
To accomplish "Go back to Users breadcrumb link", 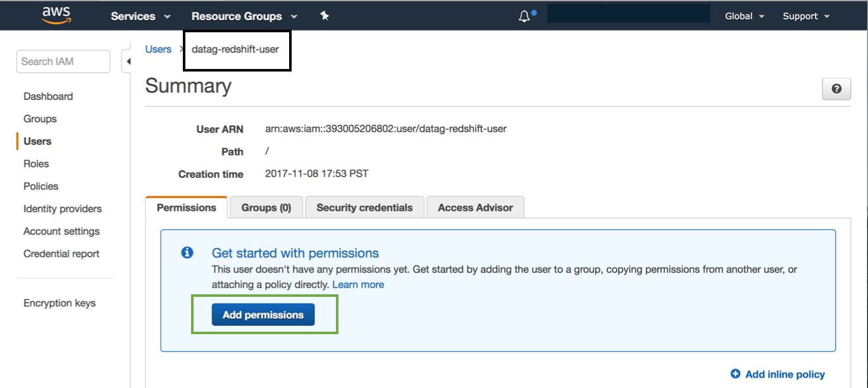I will click(x=158, y=49).
